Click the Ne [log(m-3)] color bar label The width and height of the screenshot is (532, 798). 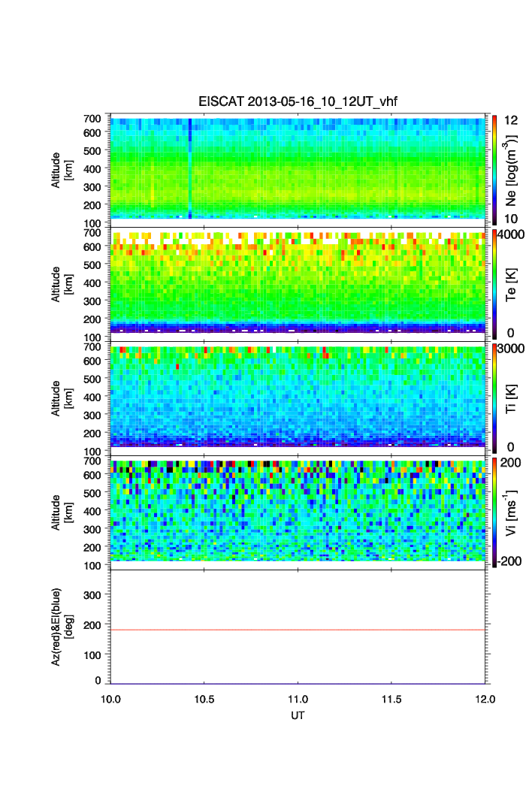coord(511,171)
